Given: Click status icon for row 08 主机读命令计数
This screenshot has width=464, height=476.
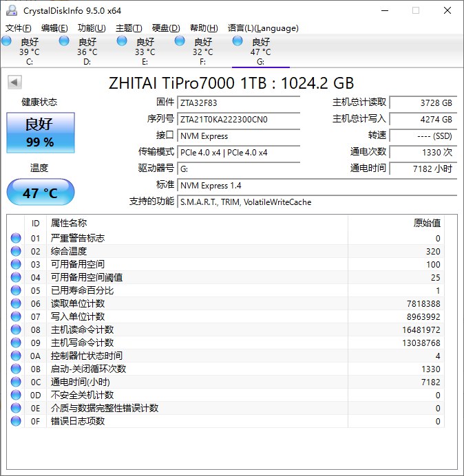Looking at the screenshot, I should tap(16, 329).
